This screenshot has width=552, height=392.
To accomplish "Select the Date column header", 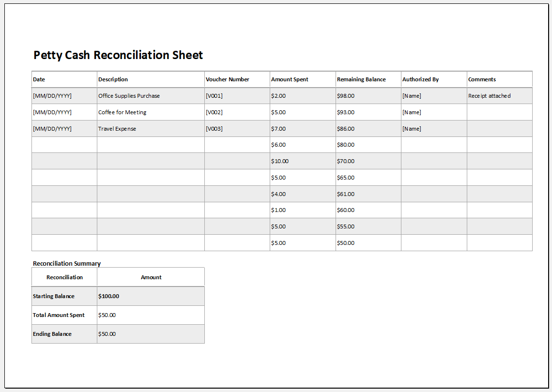I will click(39, 79).
